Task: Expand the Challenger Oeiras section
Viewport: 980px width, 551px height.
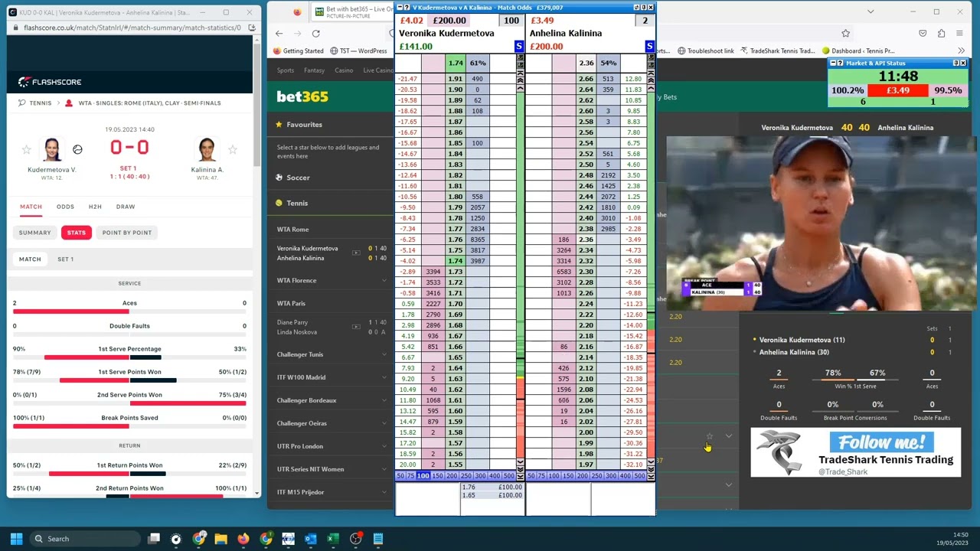Action: (384, 423)
